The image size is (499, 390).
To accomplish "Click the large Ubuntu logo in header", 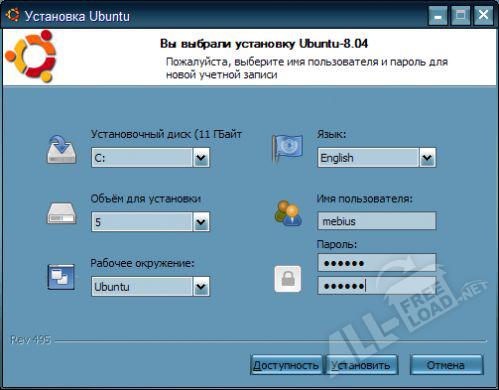I will click(x=31, y=56).
